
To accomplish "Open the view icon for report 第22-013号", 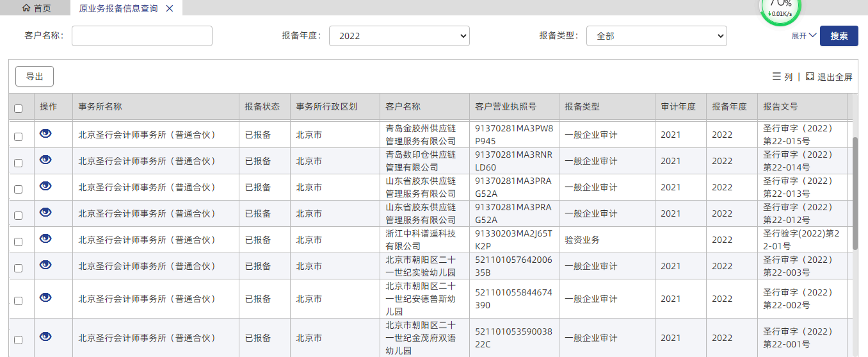I will 45,186.
